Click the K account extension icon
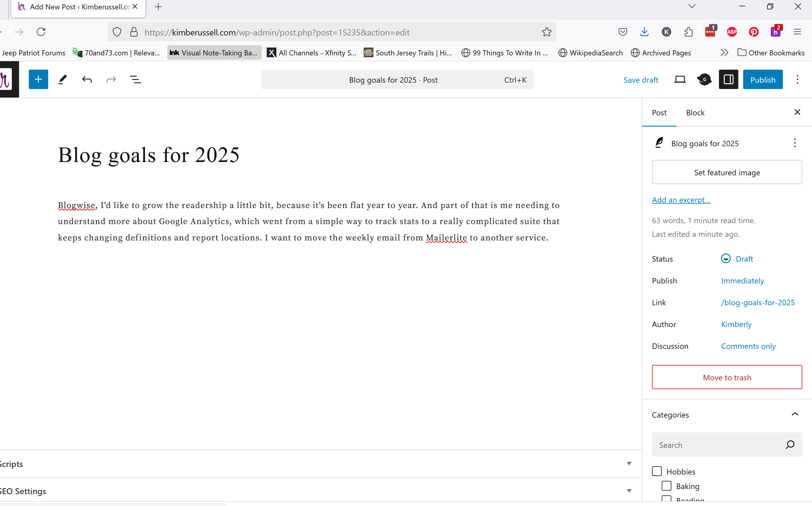The height and width of the screenshot is (506, 812). click(x=666, y=32)
